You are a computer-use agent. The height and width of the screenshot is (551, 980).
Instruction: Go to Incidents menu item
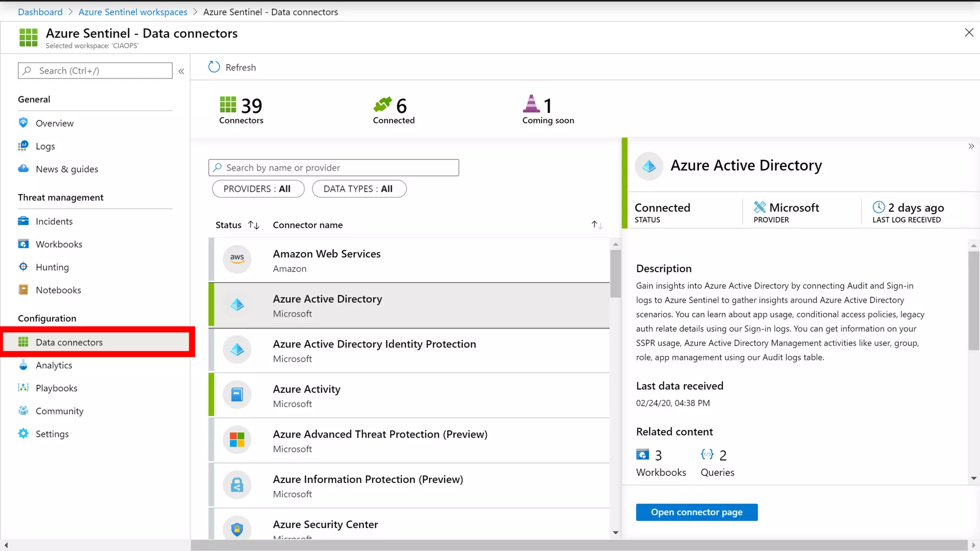pyautogui.click(x=54, y=221)
